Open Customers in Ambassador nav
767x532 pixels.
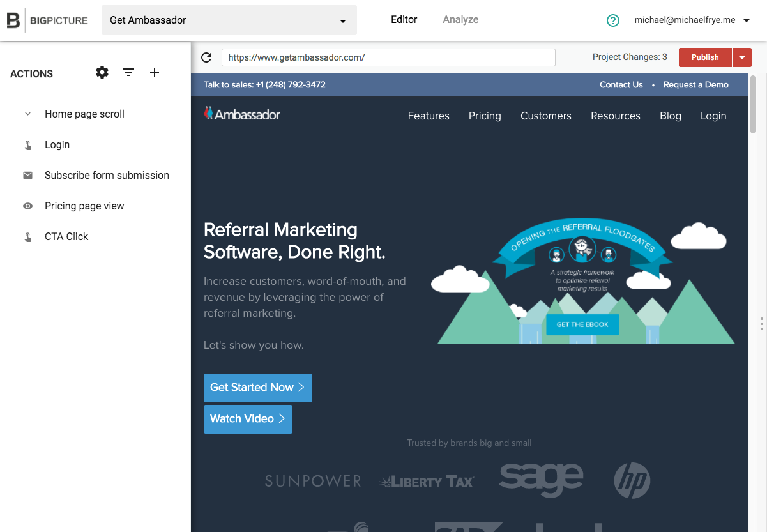coord(546,116)
